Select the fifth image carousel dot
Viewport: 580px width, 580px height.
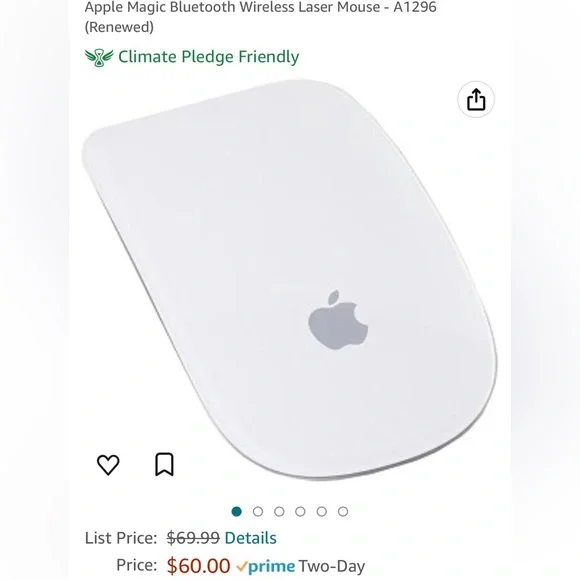[x=322, y=512]
